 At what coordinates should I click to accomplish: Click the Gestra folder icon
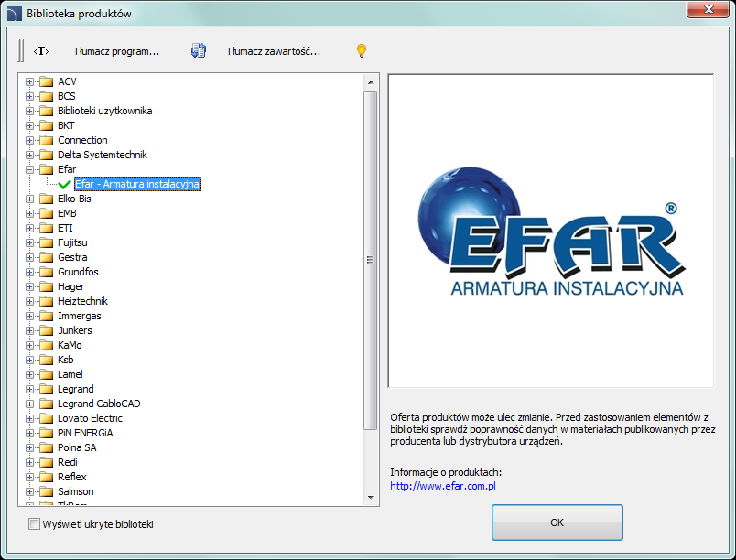point(46,257)
